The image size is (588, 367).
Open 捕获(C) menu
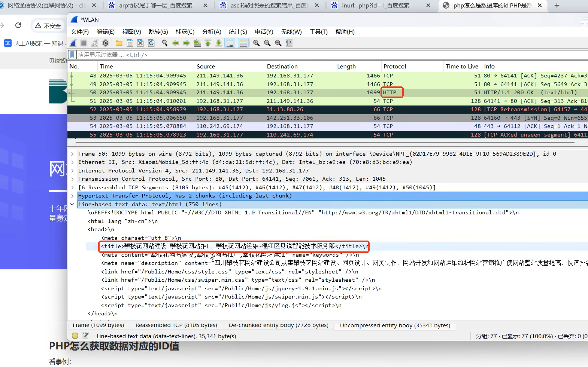tap(185, 31)
